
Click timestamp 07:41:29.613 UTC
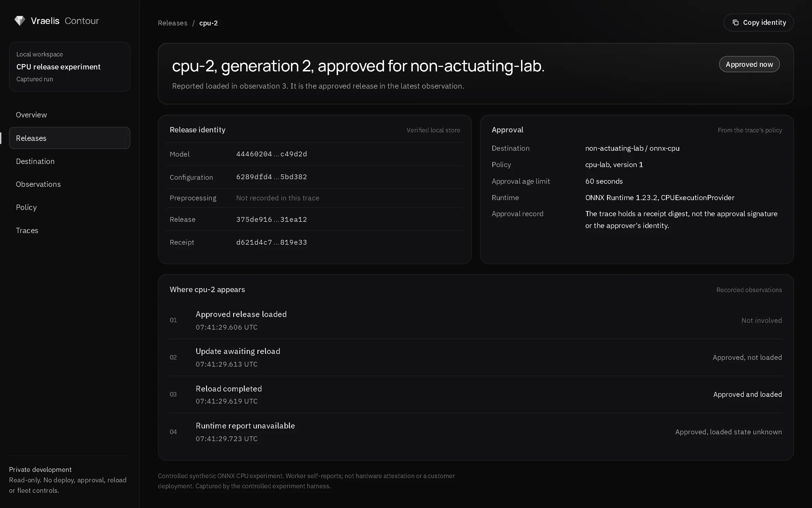click(x=227, y=364)
